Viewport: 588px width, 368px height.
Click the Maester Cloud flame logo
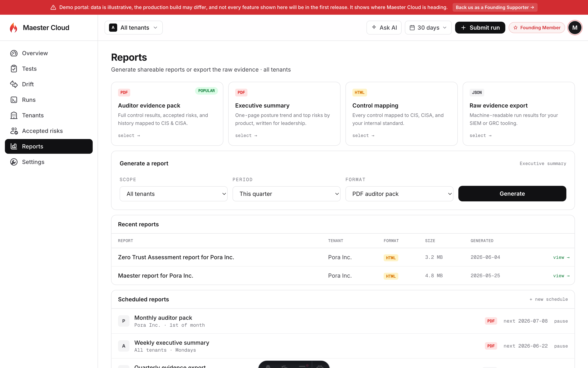point(14,28)
